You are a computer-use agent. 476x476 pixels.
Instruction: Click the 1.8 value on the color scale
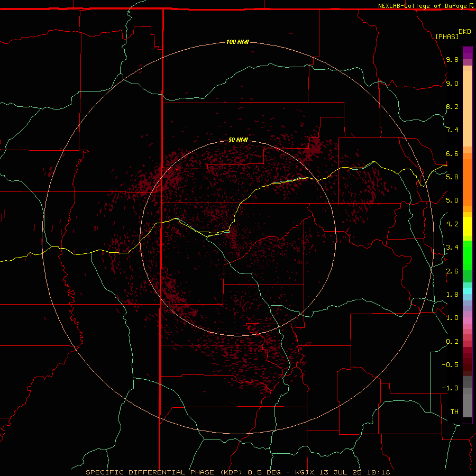tap(452, 295)
